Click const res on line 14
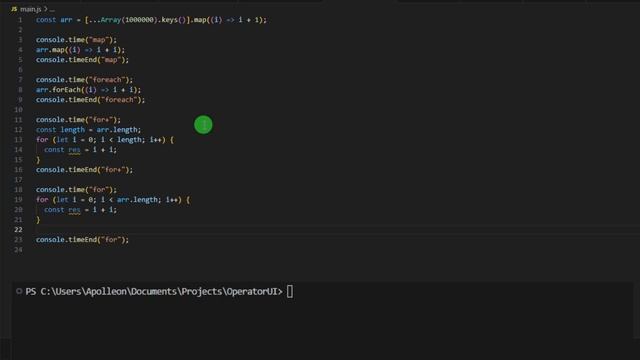640x360 pixels. coord(62,150)
